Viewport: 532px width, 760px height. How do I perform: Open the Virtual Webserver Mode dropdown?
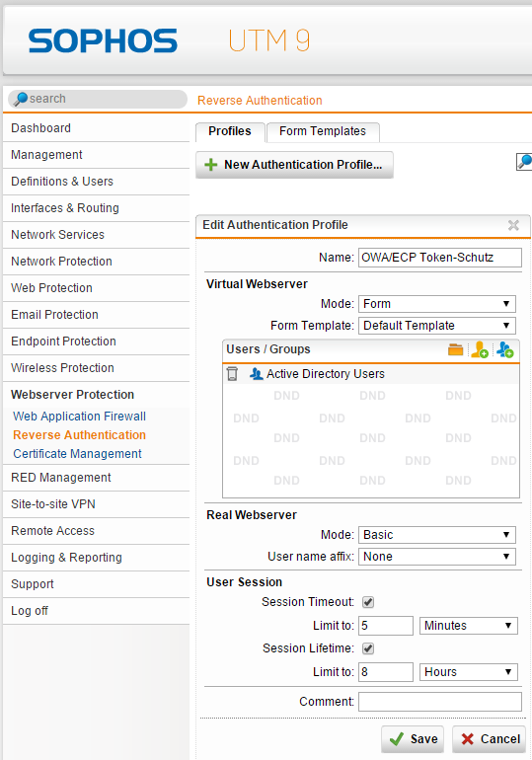click(x=437, y=304)
